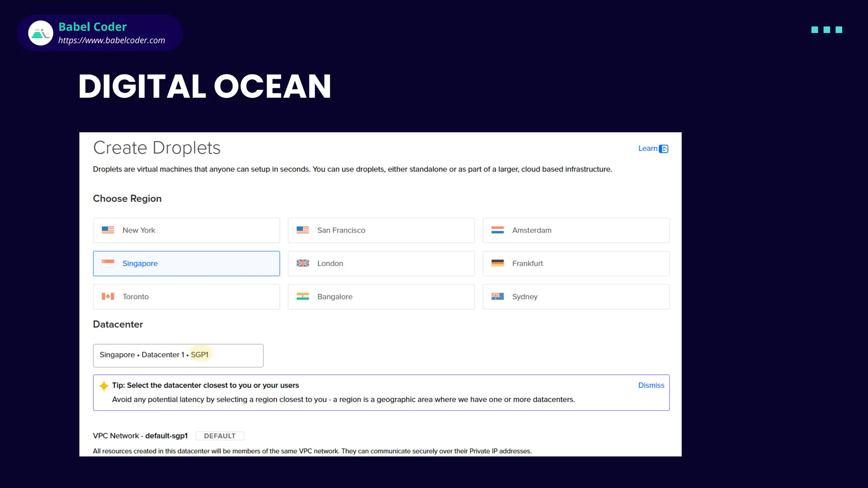
Task: Click the Canadian flag beside Toronto
Action: [x=108, y=297]
